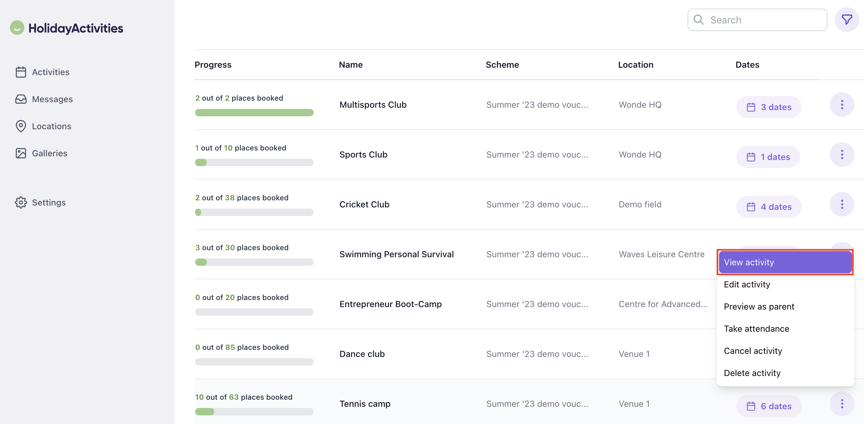Click Multisports Club full progress bar
The image size is (868, 424).
[254, 113]
